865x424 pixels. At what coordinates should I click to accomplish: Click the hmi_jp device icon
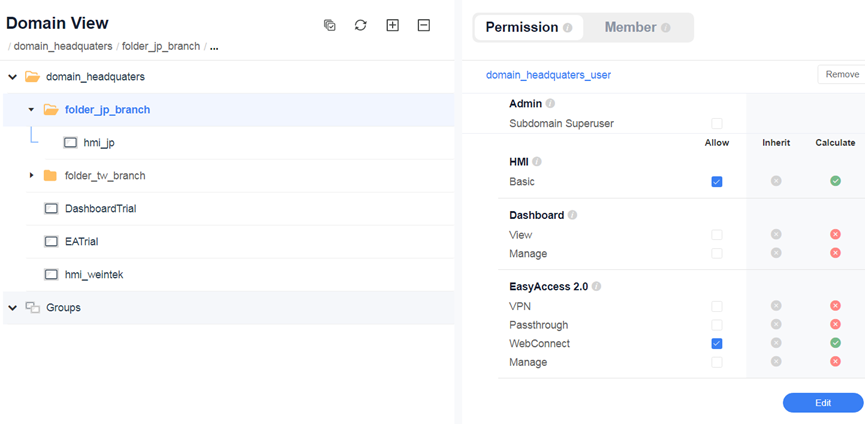coord(71,143)
